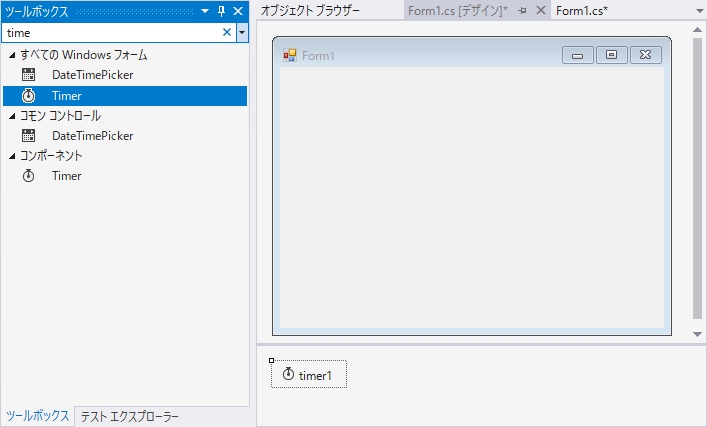Collapse the コモン コントロール group
Viewport: 707px width, 427px height.
pyautogui.click(x=12, y=116)
